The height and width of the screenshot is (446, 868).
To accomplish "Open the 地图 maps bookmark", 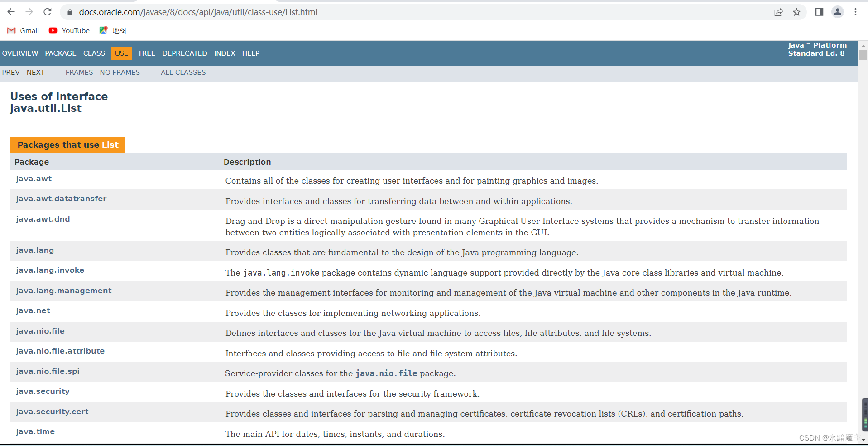I will click(x=113, y=30).
